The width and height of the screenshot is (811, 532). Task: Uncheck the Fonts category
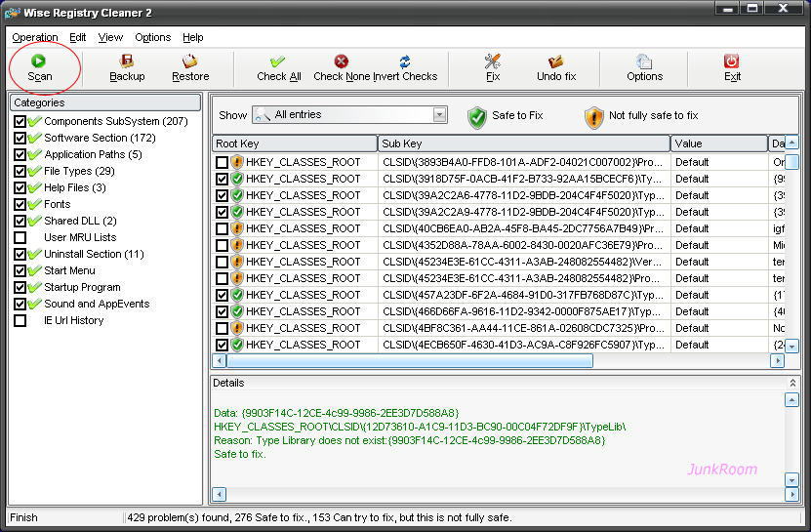point(20,204)
